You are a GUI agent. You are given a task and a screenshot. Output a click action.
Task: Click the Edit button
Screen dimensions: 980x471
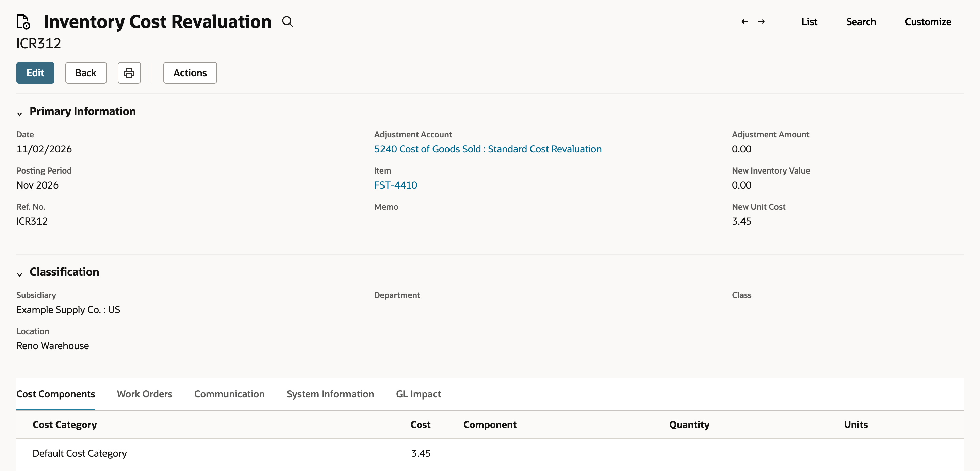coord(35,73)
